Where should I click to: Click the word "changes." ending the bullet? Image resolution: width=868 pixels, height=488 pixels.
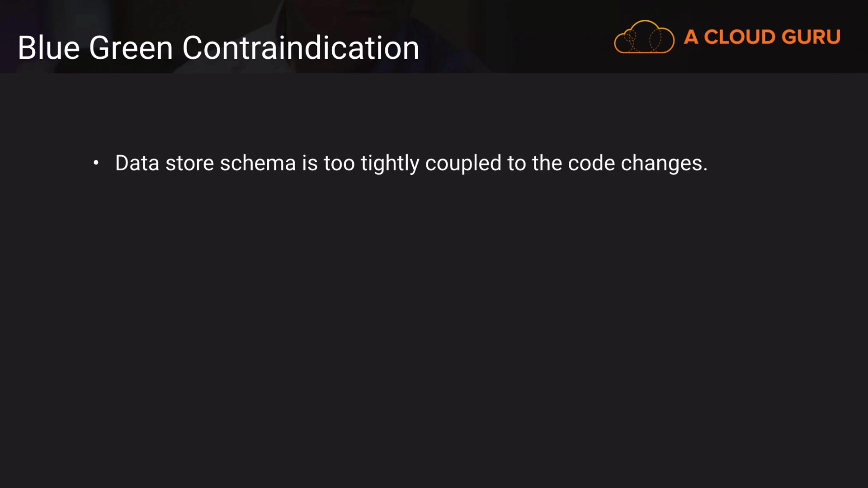[664, 163]
